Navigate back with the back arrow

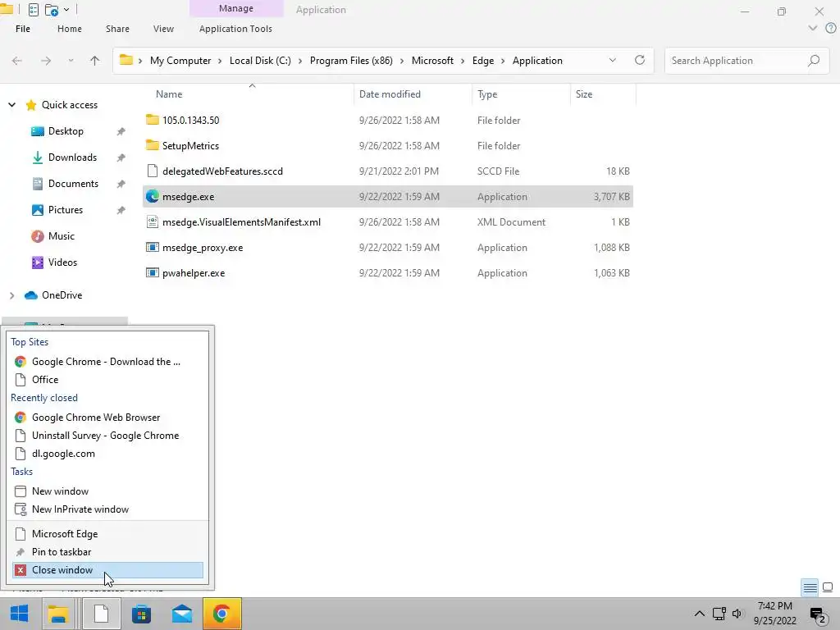coord(17,61)
